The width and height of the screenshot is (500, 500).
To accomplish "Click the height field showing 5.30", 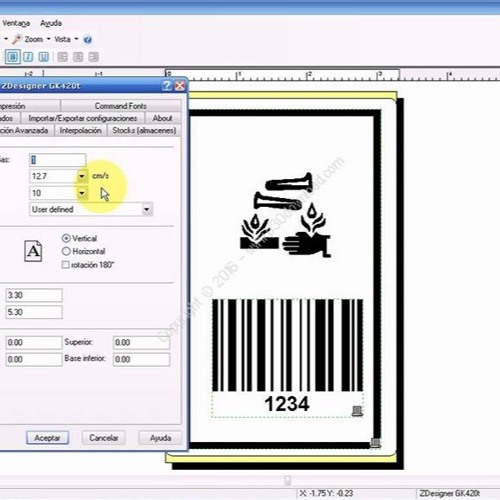I will click(x=34, y=312).
